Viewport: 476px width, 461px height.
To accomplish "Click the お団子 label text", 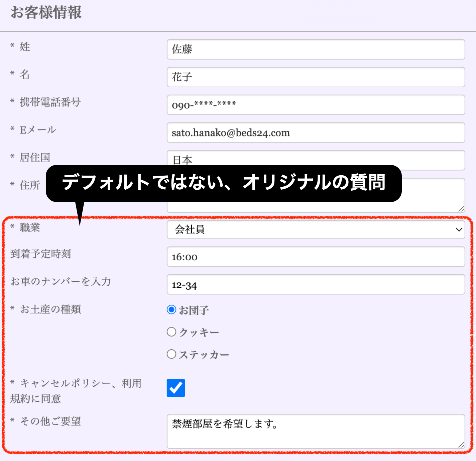I will pos(194,310).
